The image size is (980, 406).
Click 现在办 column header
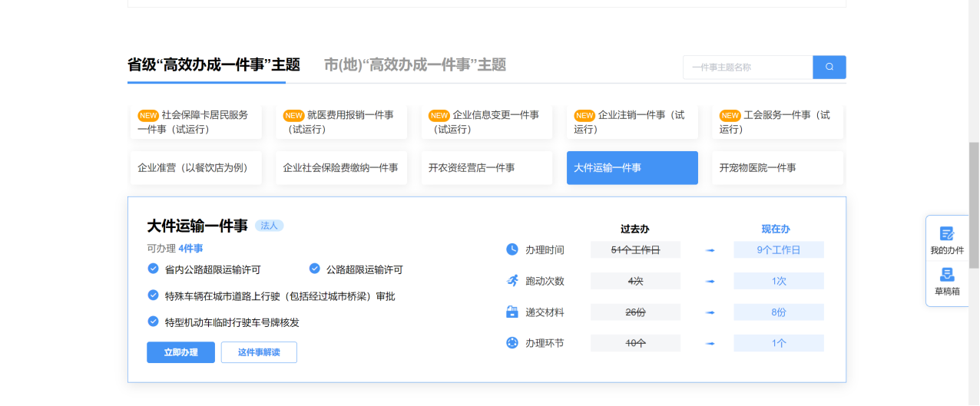point(776,229)
